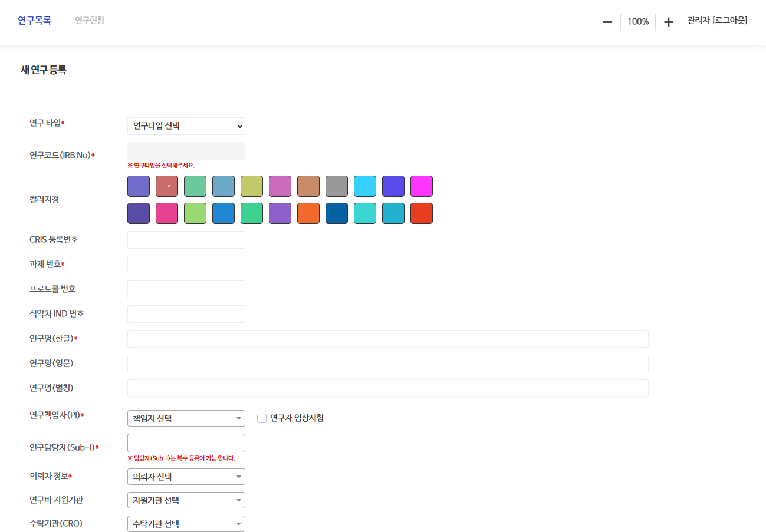Expand the 지원기관 선택 dropdown
766x532 pixels.
pyautogui.click(x=186, y=500)
